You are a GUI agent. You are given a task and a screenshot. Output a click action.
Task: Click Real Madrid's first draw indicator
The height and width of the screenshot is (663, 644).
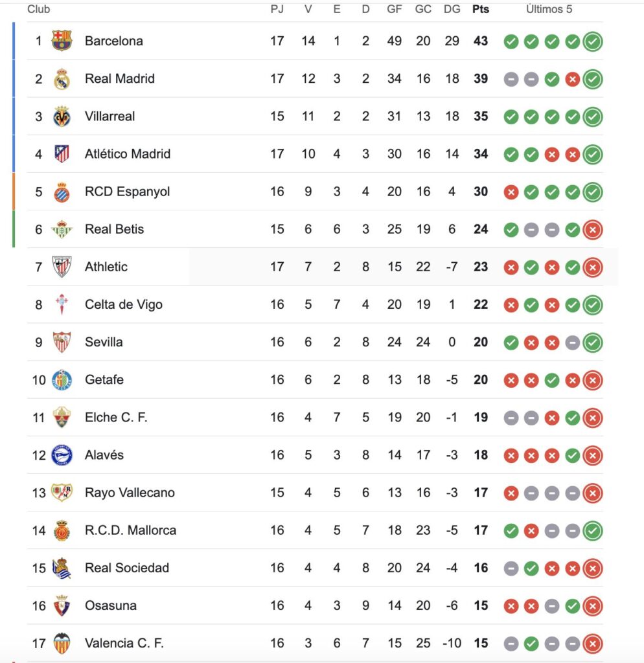click(511, 79)
